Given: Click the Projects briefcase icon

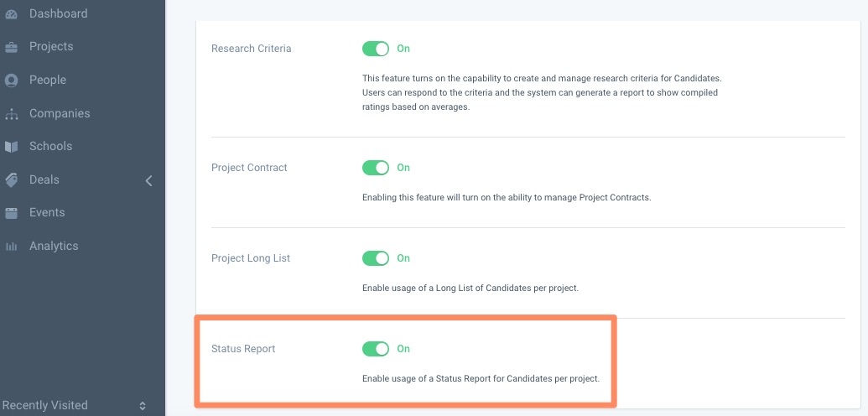Looking at the screenshot, I should point(11,47).
